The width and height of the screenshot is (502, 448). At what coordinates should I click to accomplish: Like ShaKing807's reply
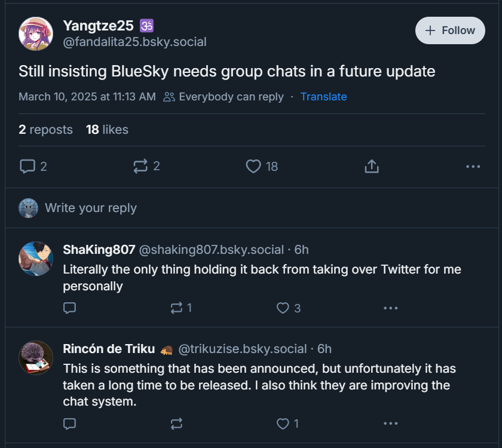283,308
